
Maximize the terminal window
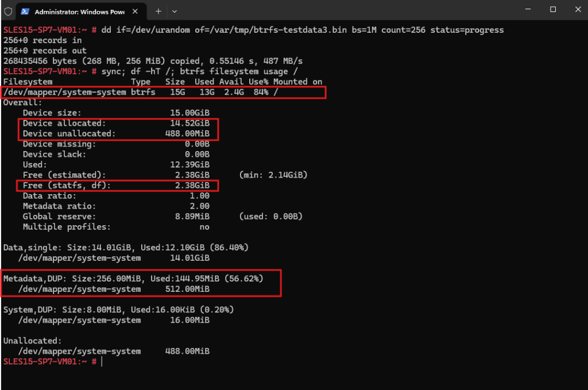tap(553, 9)
